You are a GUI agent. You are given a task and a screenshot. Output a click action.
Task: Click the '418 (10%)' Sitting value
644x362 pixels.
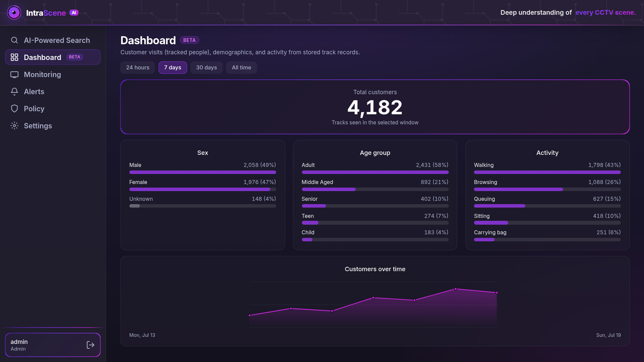pyautogui.click(x=607, y=216)
